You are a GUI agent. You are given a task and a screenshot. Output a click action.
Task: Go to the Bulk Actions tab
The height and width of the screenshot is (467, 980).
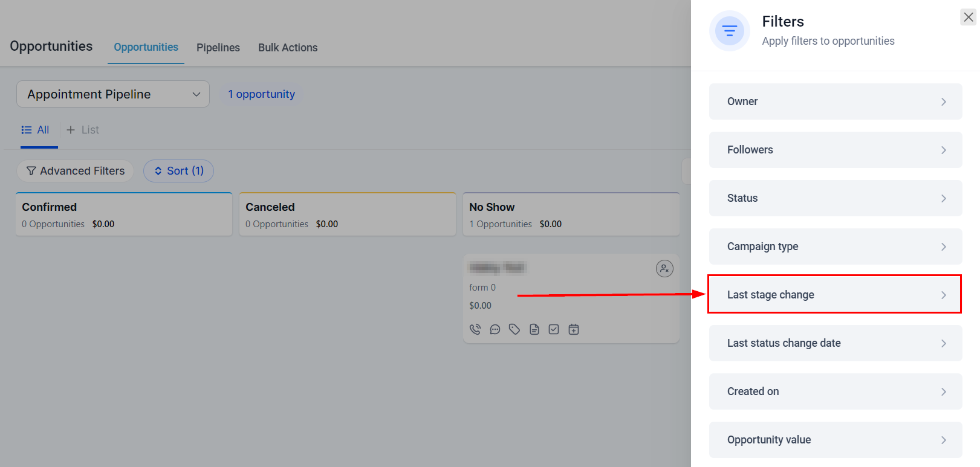[x=288, y=48]
